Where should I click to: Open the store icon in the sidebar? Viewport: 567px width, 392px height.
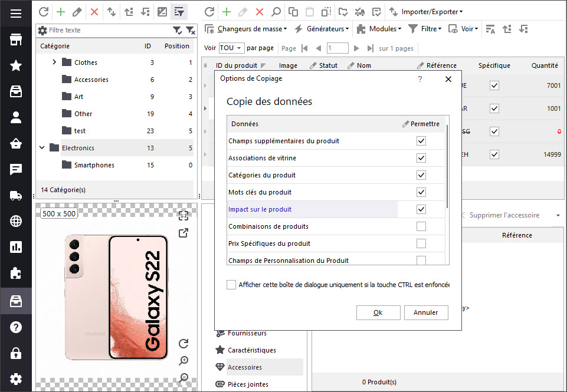(15, 39)
